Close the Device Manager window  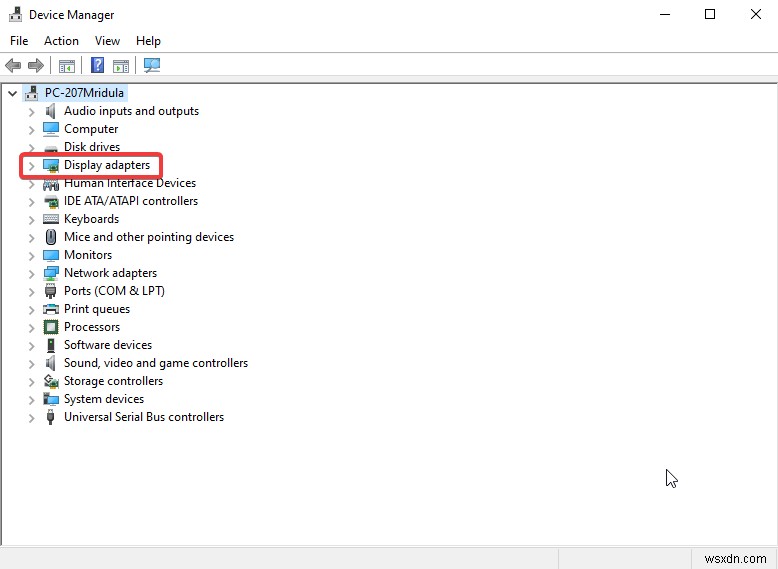[756, 14]
